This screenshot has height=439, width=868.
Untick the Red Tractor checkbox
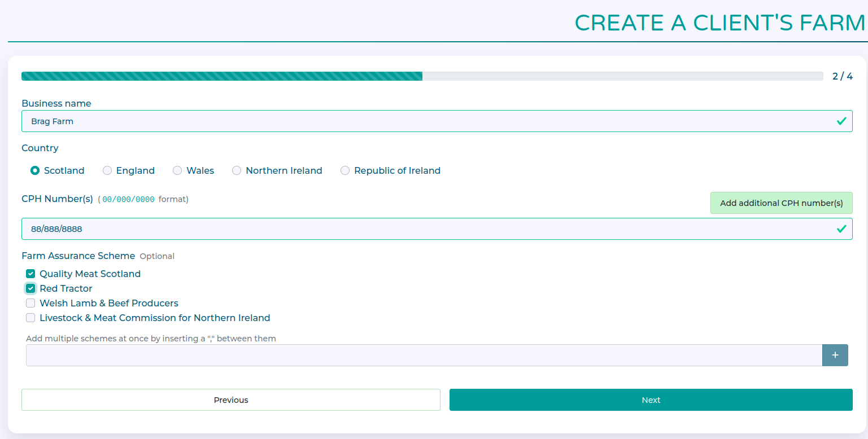30,289
